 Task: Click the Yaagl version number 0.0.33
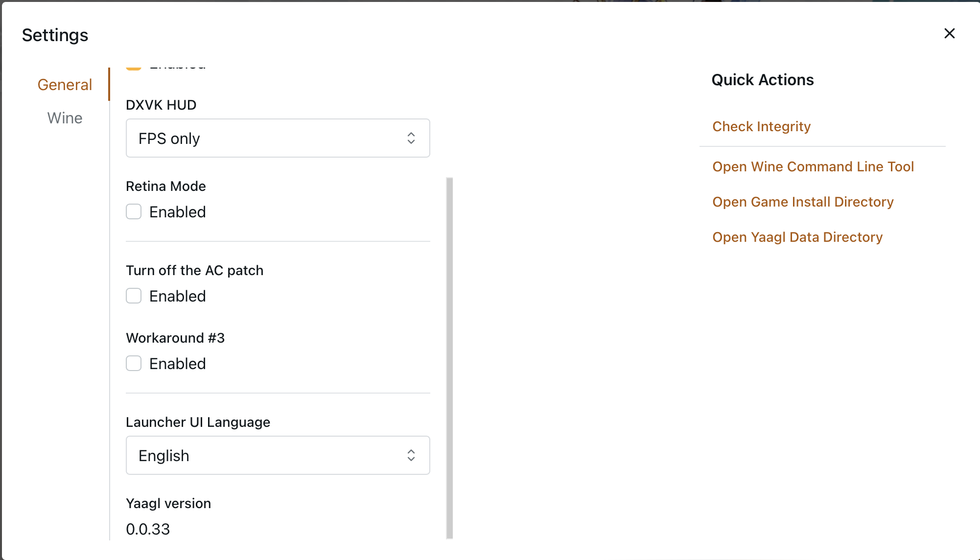(x=148, y=529)
